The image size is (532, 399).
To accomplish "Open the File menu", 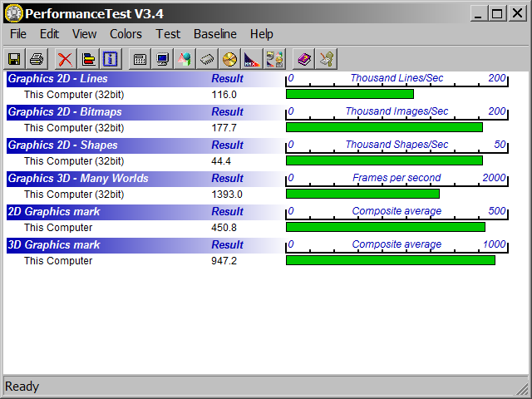I will click(18, 34).
